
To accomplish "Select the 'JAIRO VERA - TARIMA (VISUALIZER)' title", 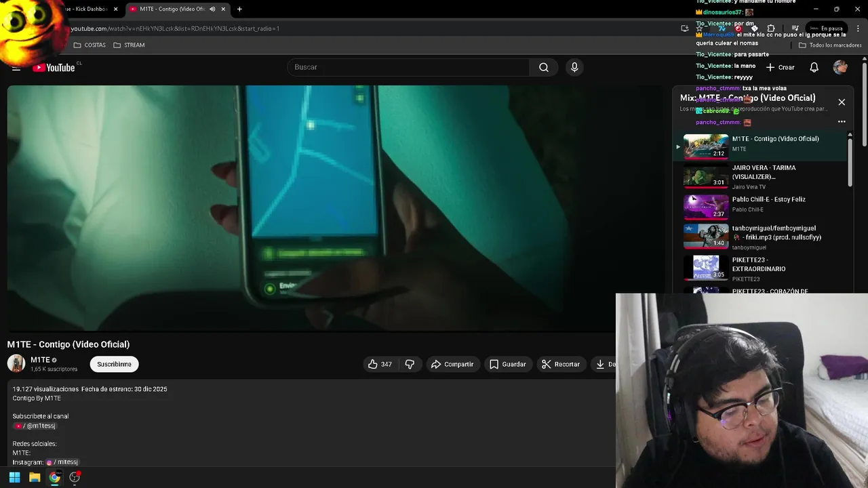I will point(764,172).
